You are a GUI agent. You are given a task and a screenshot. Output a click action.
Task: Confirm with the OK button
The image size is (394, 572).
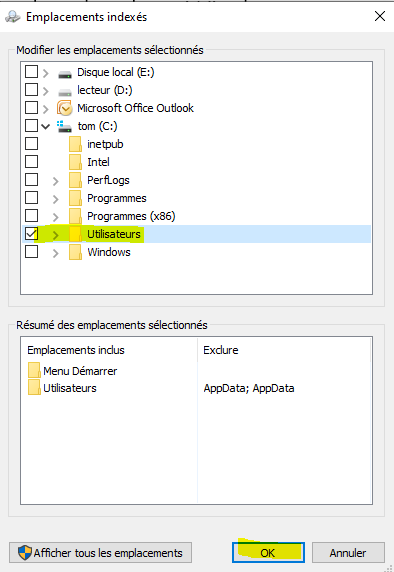(268, 553)
